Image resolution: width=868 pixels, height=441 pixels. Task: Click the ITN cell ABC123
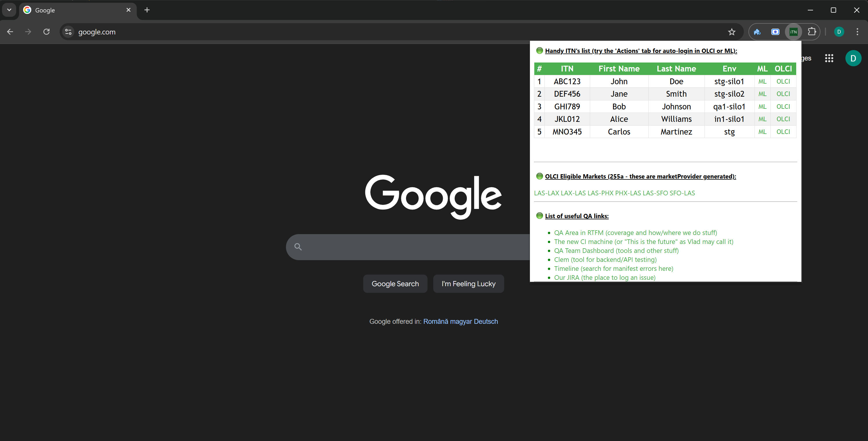(x=567, y=82)
